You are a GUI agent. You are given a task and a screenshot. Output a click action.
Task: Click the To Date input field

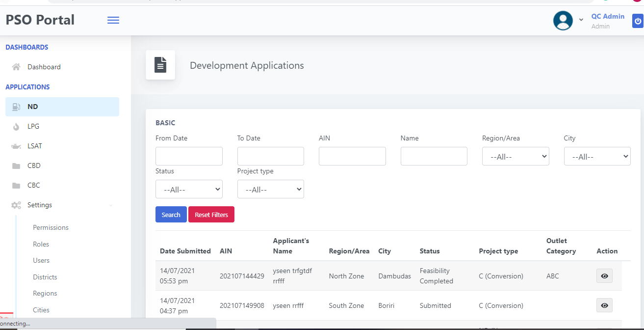tap(271, 156)
